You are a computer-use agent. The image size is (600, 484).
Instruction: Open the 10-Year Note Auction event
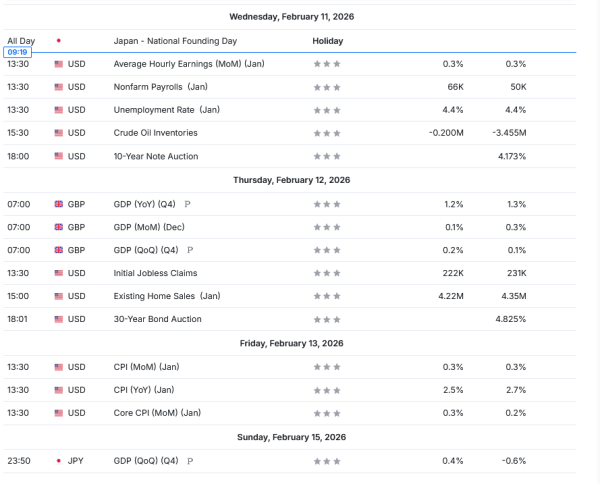point(156,156)
